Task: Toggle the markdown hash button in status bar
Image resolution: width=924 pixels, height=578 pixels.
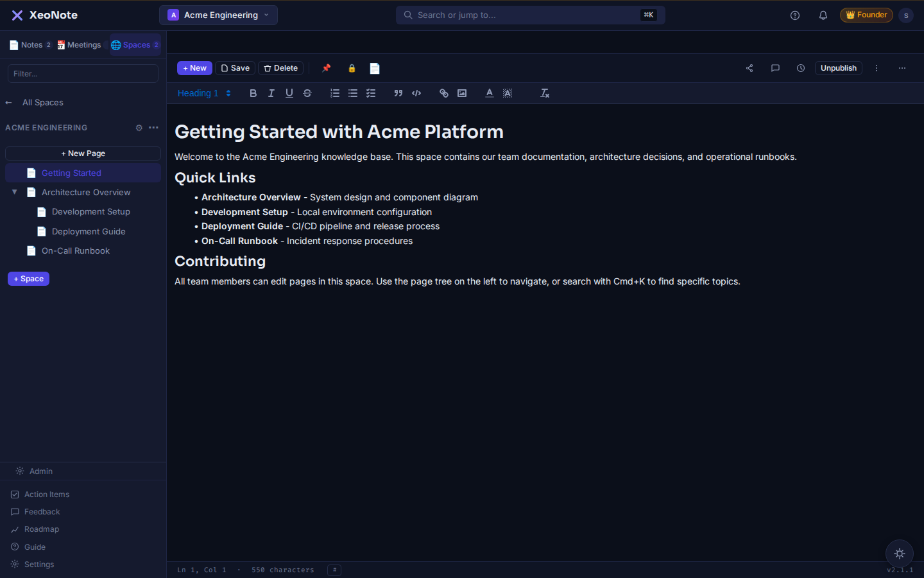Action: click(334, 570)
